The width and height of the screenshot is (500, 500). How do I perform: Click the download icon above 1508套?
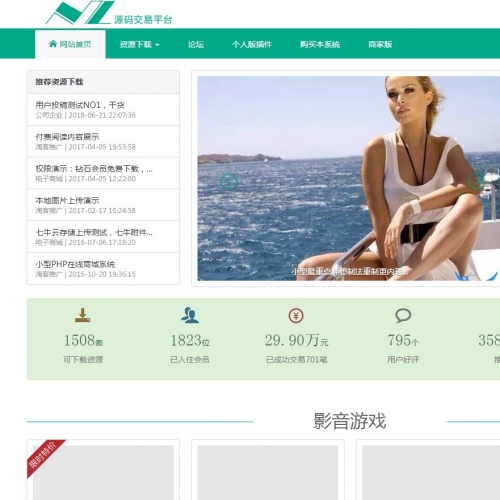[x=83, y=315]
